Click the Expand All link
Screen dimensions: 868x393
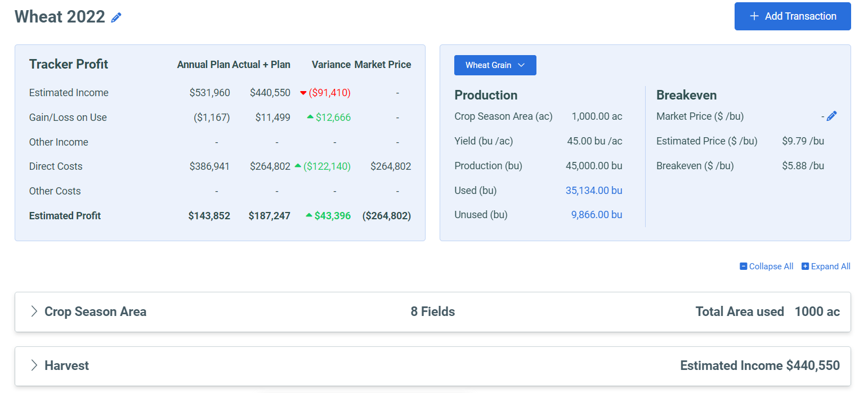click(832, 266)
